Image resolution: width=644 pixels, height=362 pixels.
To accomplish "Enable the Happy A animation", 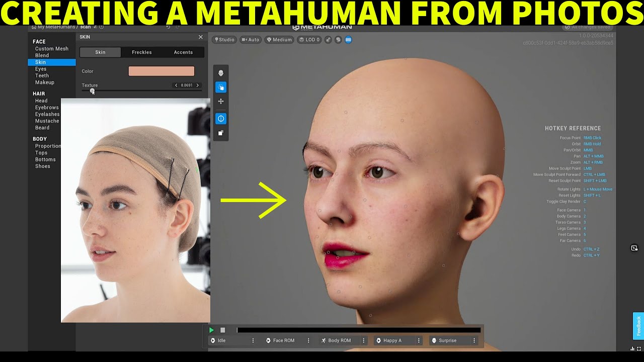I will click(392, 340).
